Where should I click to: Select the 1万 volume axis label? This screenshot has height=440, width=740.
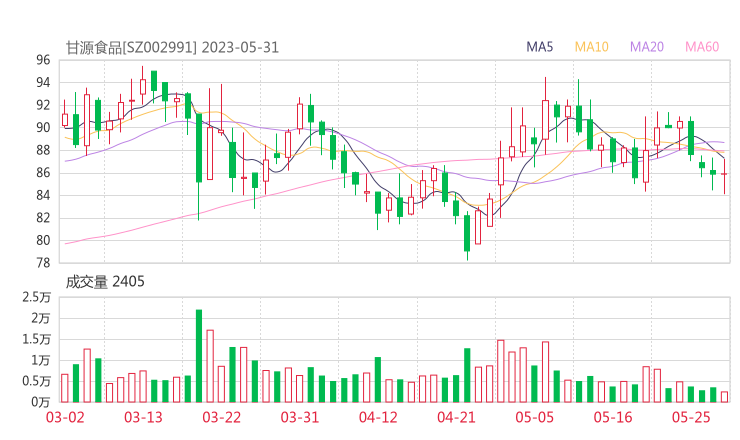click(41, 360)
